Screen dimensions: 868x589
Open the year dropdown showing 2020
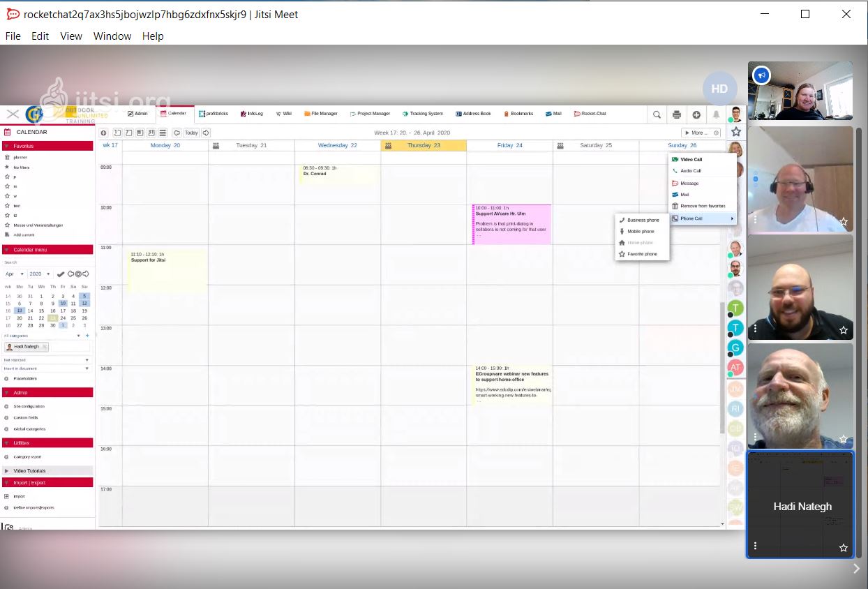pos(40,274)
